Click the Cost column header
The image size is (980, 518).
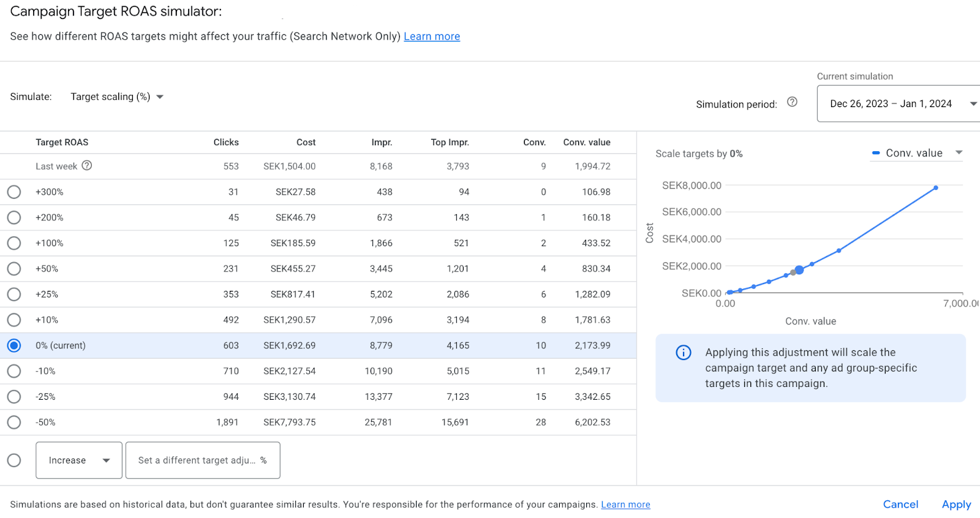click(x=306, y=142)
